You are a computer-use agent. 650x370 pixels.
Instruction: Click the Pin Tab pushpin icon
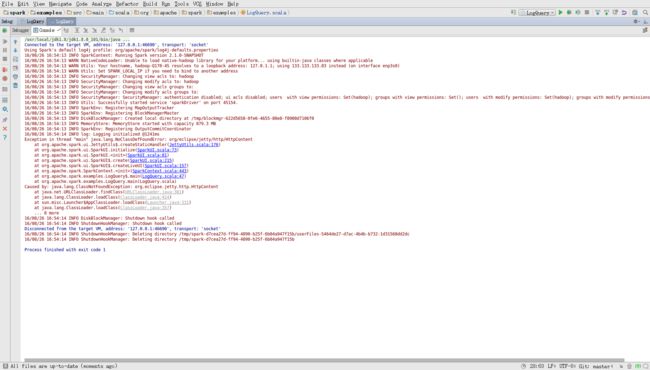[5, 119]
